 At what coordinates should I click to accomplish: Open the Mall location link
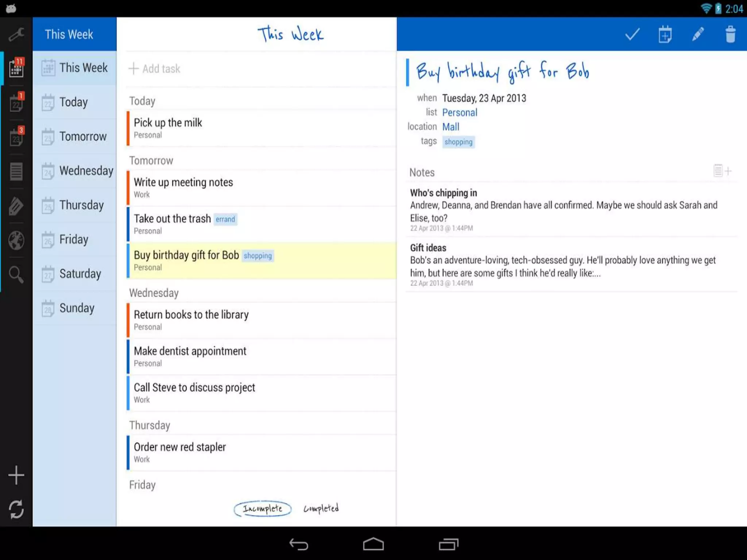[450, 127]
